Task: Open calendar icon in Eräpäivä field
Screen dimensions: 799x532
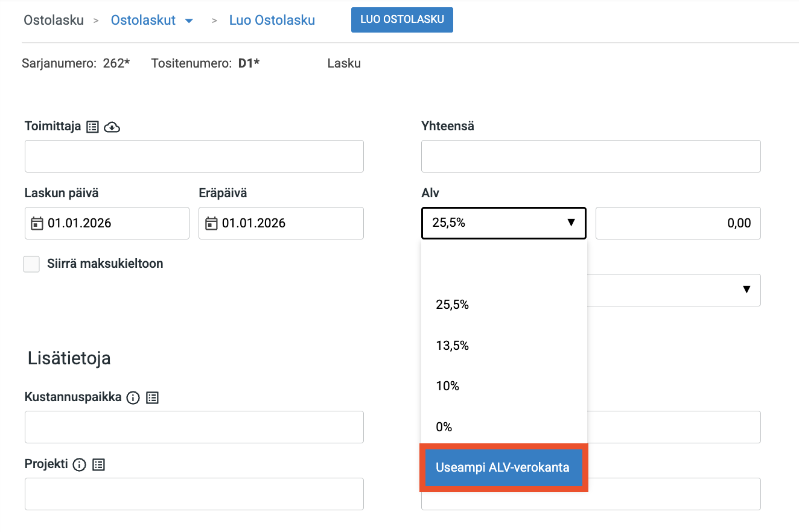Action: click(211, 223)
